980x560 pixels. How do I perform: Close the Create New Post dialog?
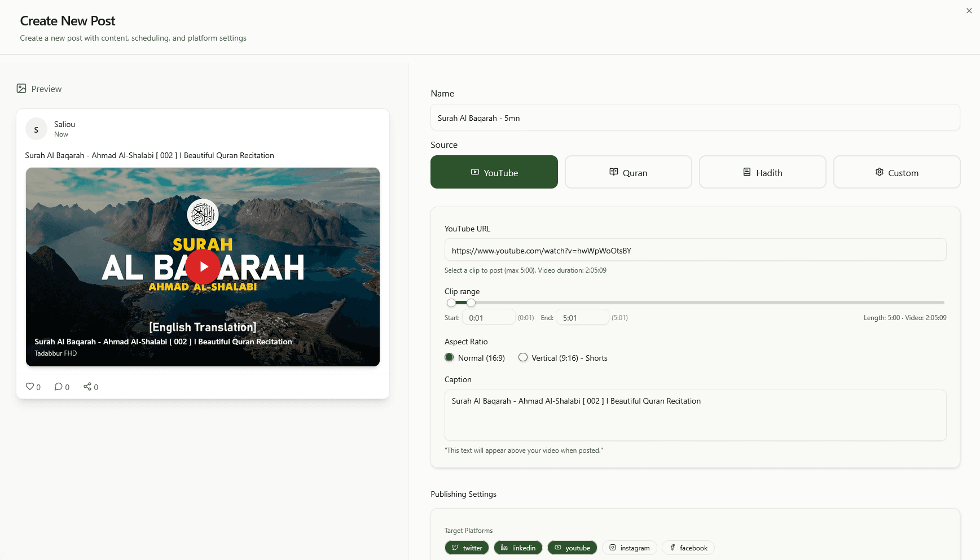click(969, 11)
